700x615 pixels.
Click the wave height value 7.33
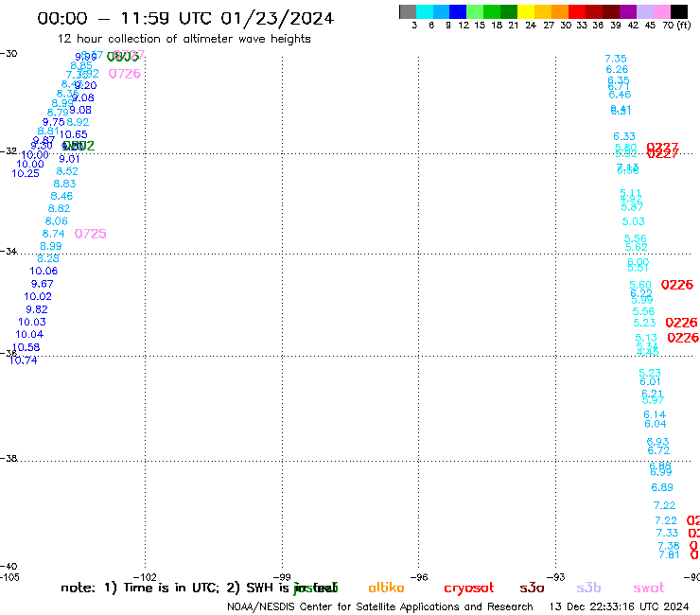[x=668, y=534]
